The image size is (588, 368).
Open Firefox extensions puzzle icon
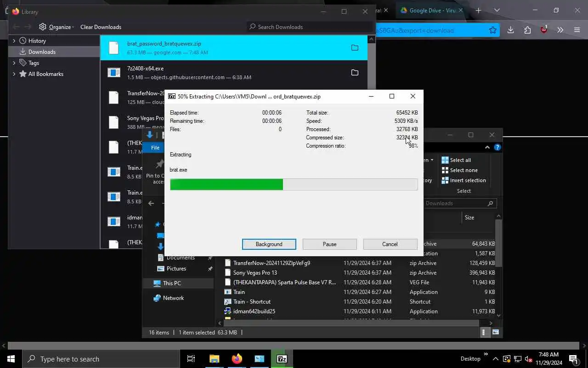pos(527,30)
